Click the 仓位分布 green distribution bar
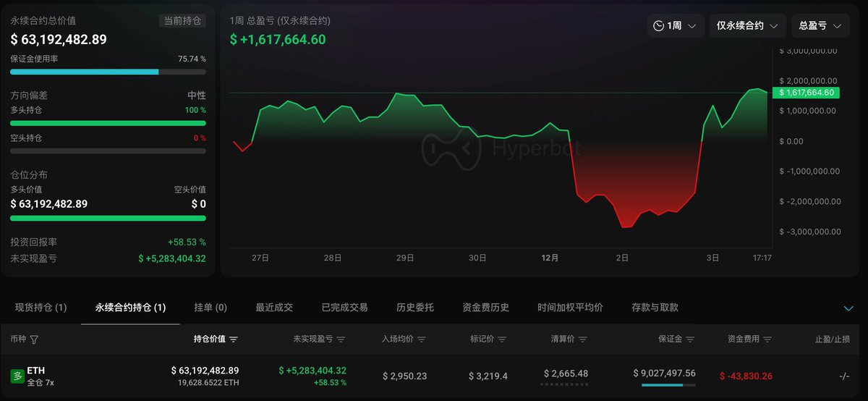The image size is (868, 401). pyautogui.click(x=108, y=218)
